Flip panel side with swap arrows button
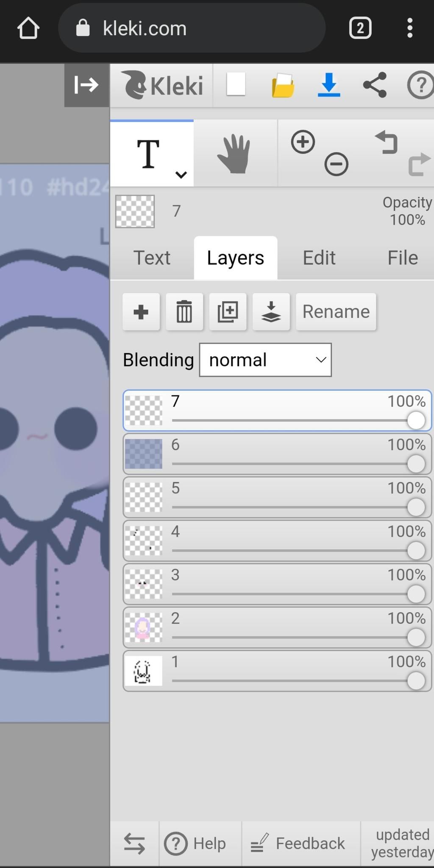Screen dimensions: 434x868 pos(134,843)
